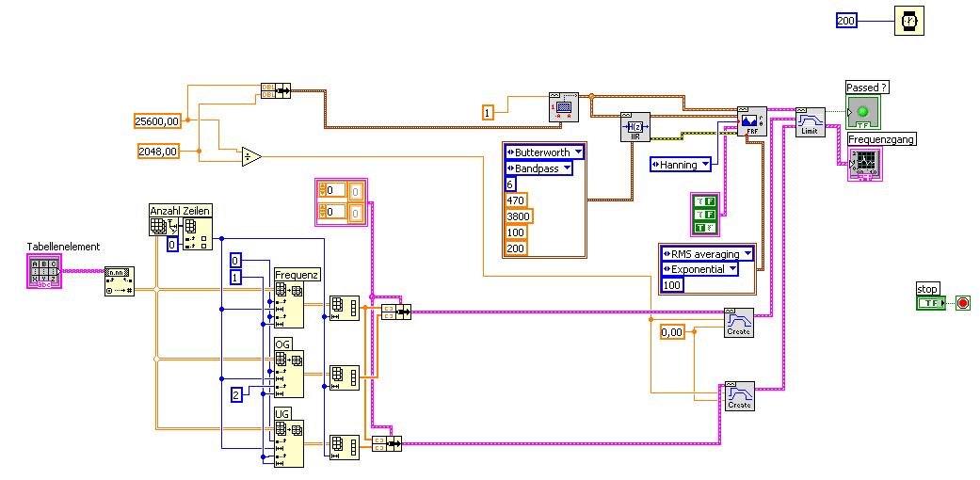Screen dimensions: 980x480
Task: Toggle the first False boolean constant
Action: tap(706, 200)
